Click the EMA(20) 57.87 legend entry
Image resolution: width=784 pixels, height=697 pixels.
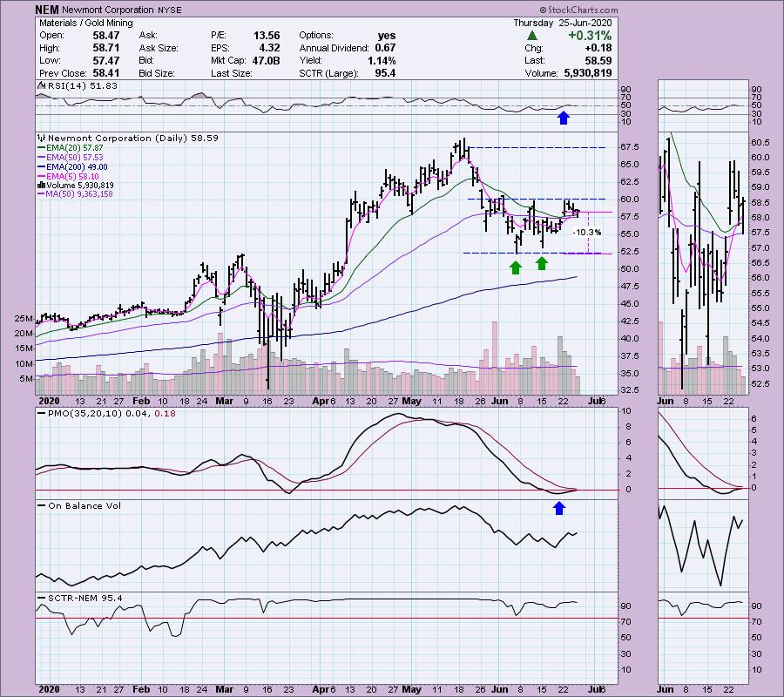tap(75, 148)
